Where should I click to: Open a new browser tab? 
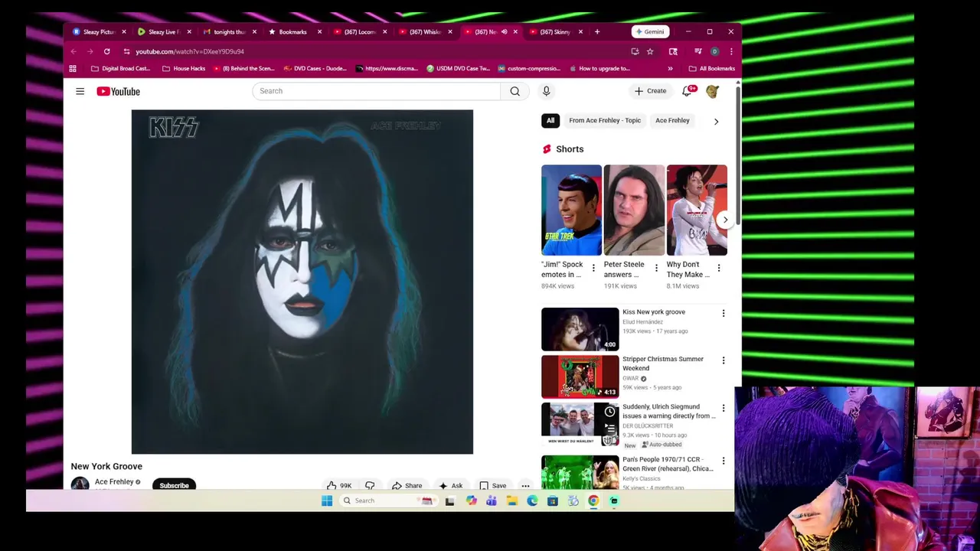(x=597, y=31)
